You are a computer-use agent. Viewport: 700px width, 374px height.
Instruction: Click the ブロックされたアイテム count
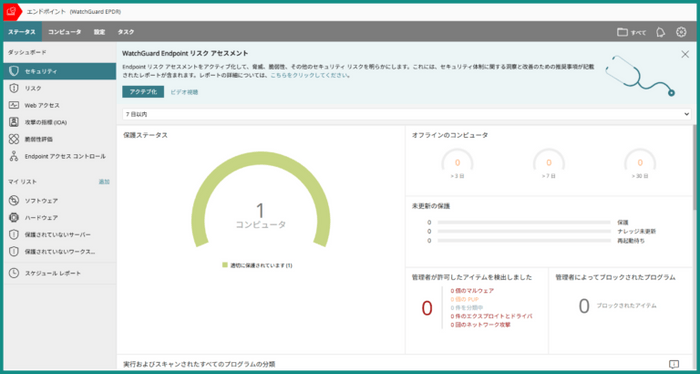(584, 306)
